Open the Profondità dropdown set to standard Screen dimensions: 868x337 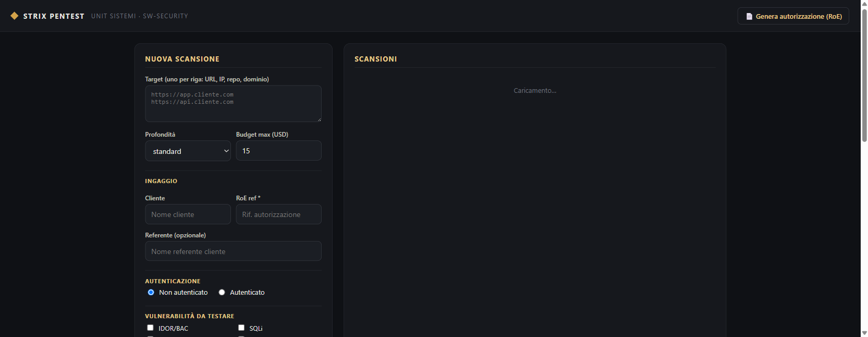[x=188, y=151]
